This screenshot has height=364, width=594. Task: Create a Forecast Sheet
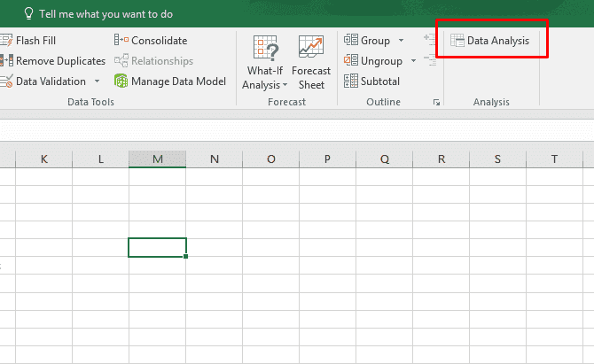(311, 62)
